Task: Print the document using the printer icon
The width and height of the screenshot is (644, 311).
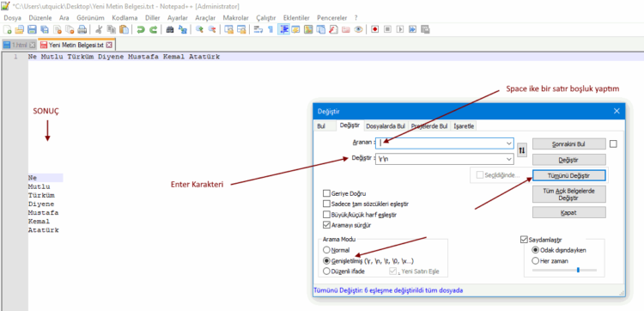Action: click(82, 29)
